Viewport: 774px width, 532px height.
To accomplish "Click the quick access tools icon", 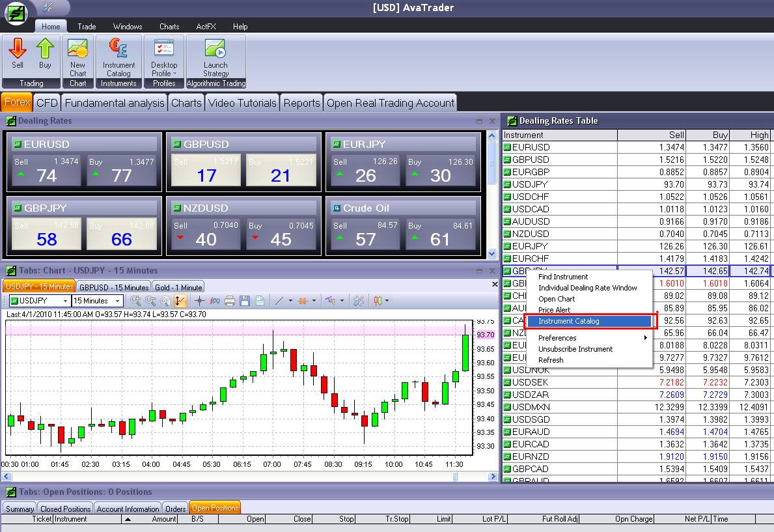I will point(48,7).
